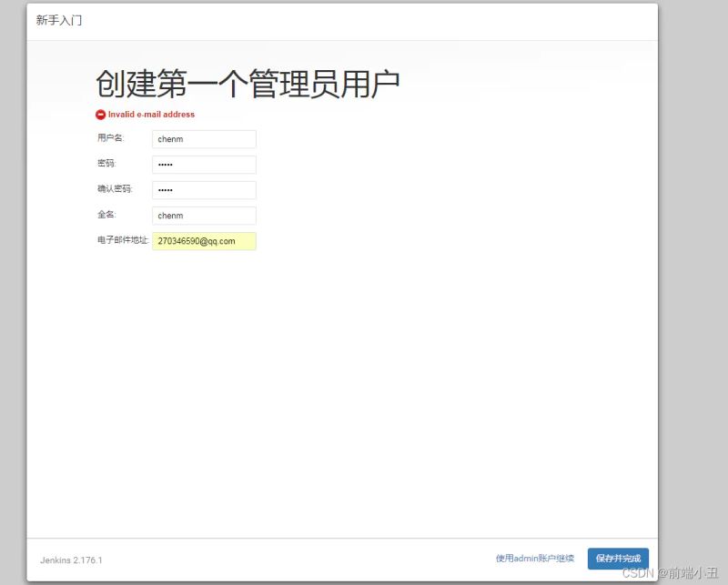The width and height of the screenshot is (728, 585).
Task: Click the 确认密码 confirmation field
Action: pos(203,189)
